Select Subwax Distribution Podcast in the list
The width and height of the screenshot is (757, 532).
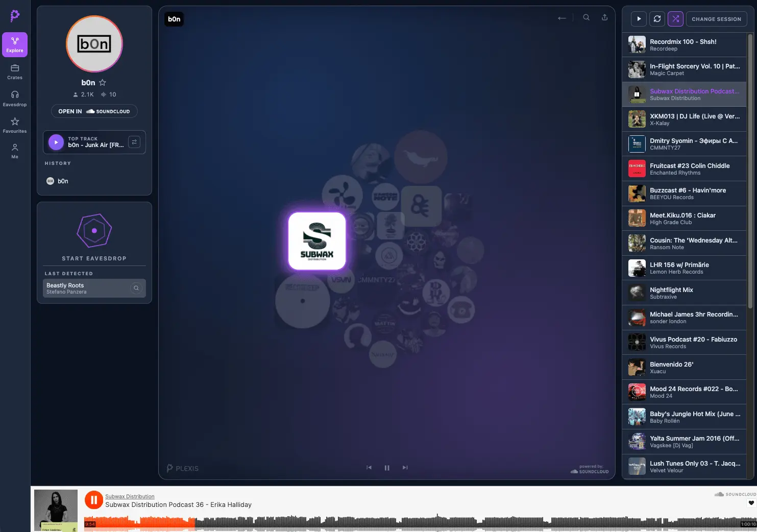point(684,94)
